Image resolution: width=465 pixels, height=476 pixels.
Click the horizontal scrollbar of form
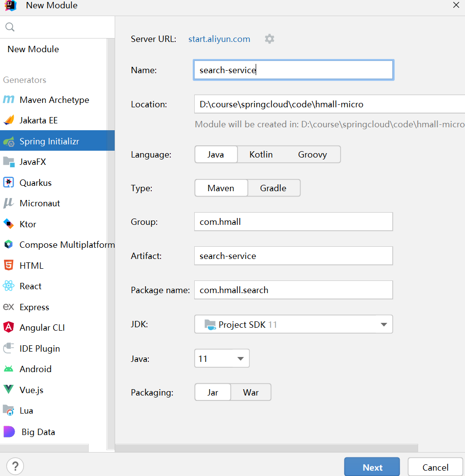point(266,448)
